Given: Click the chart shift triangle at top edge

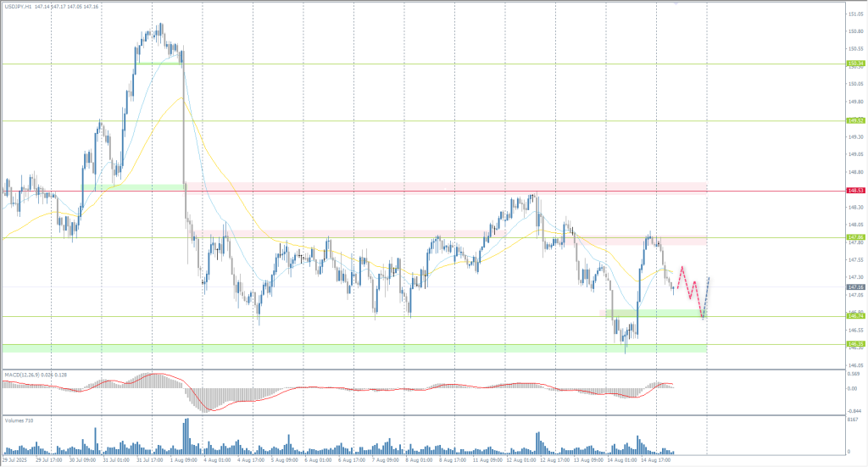Looking at the screenshot, I should [676, 3].
